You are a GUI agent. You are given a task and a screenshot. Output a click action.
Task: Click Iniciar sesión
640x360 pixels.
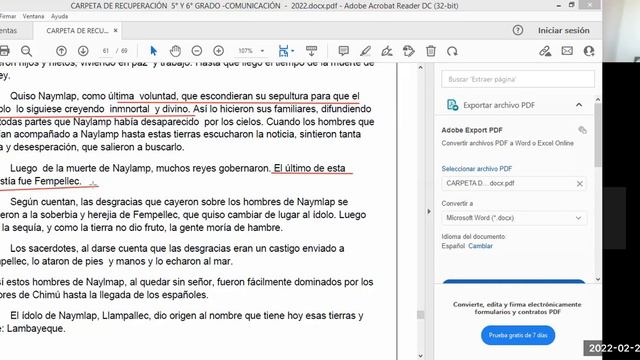[563, 31]
